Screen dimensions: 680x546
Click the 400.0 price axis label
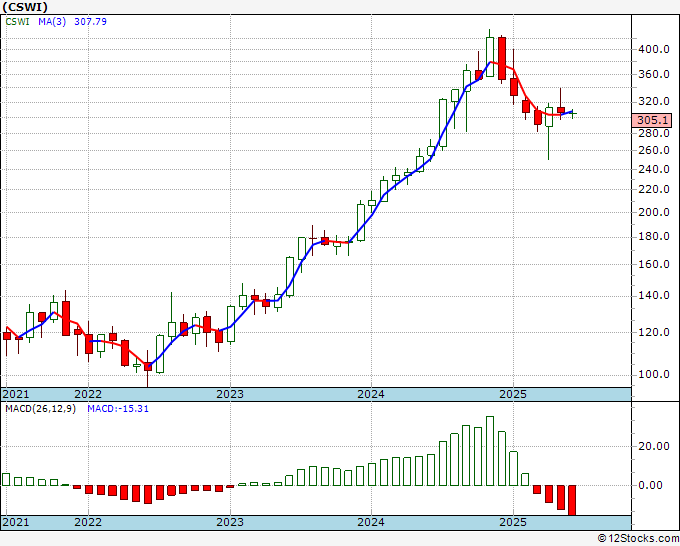(652, 50)
